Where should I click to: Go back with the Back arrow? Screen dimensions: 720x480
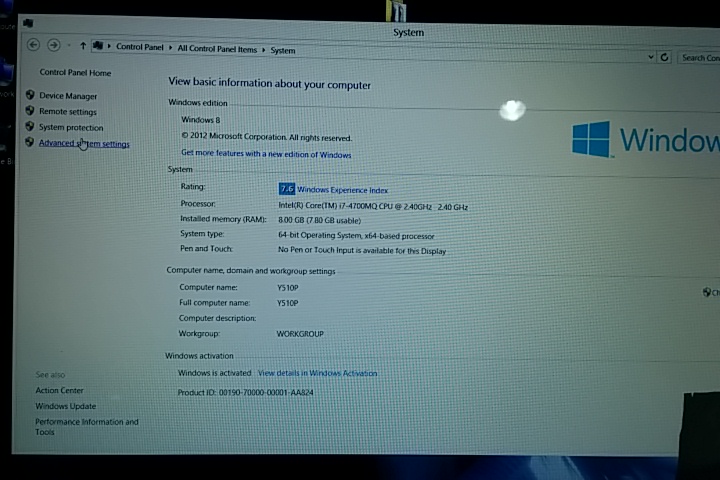tap(33, 45)
